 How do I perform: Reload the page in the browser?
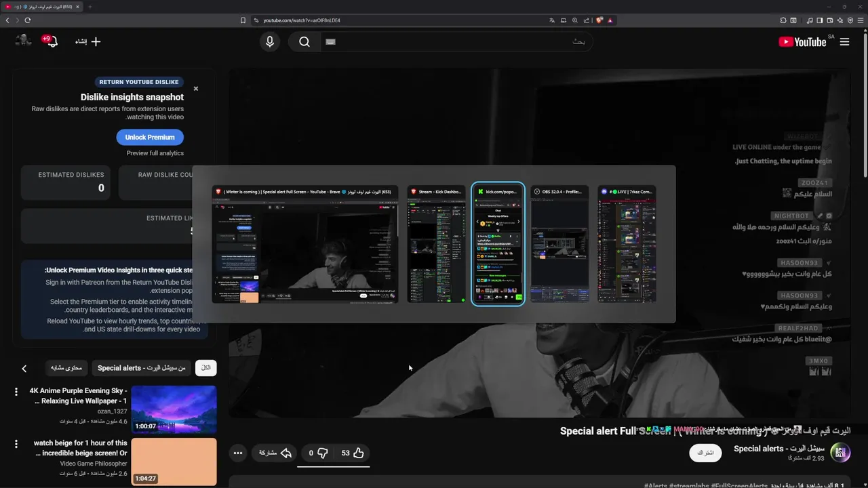pyautogui.click(x=28, y=20)
